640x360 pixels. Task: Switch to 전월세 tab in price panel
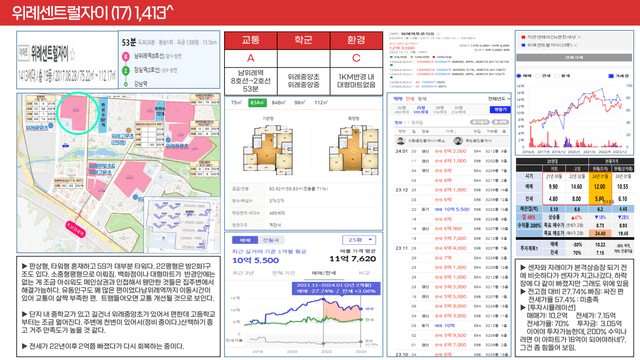coord(271,240)
